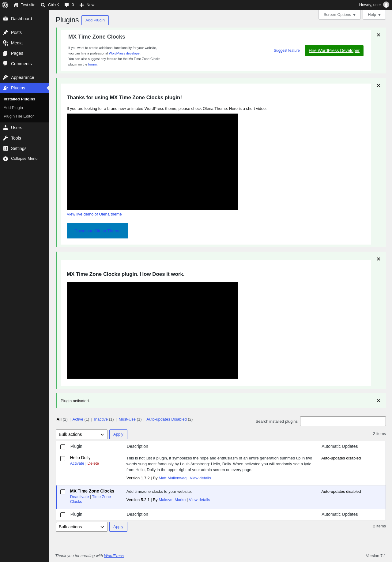Viewport: 392px width, 562px height.
Task: Click the Plugins plug icon
Action: [6, 88]
